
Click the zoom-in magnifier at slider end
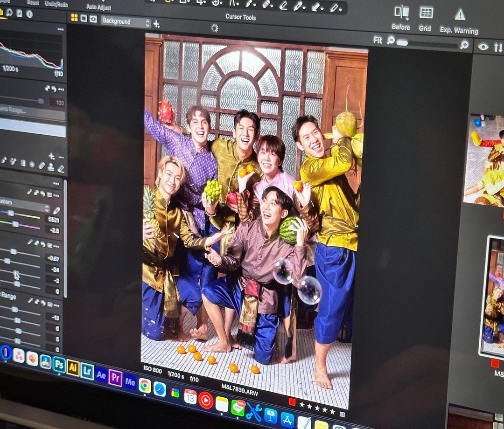[x=464, y=45]
